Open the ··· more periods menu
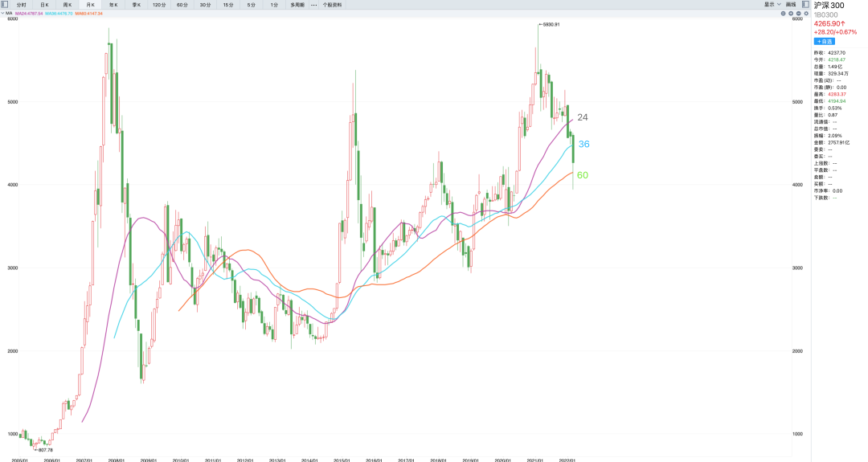 [314, 5]
